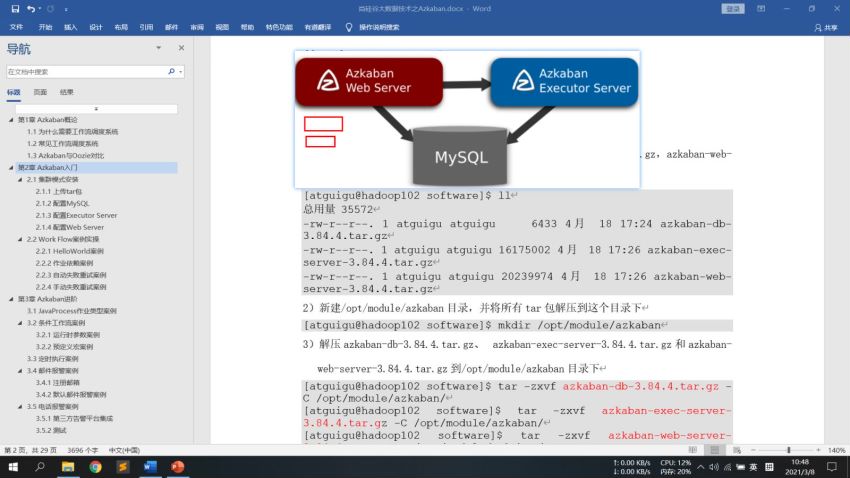Click the jump-to-top bar above heading list
Image resolution: width=850 pixels, height=478 pixels.
(x=96, y=109)
